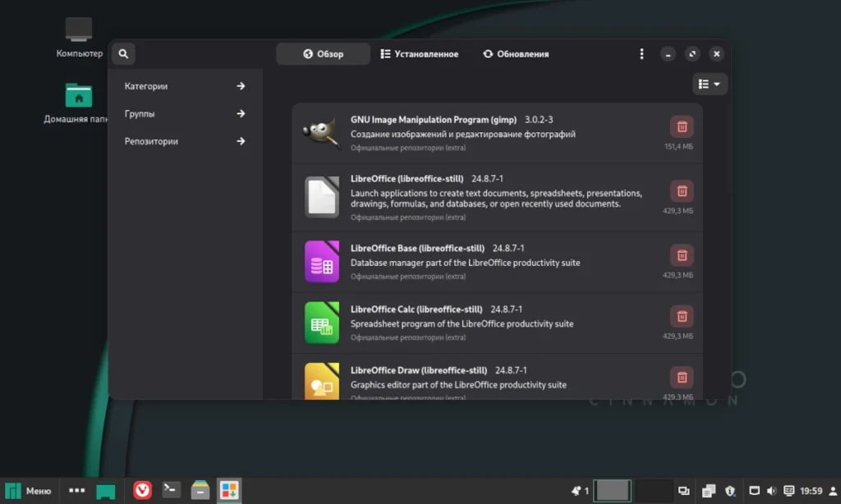Open the Компьютер desktop icon

pyautogui.click(x=79, y=37)
